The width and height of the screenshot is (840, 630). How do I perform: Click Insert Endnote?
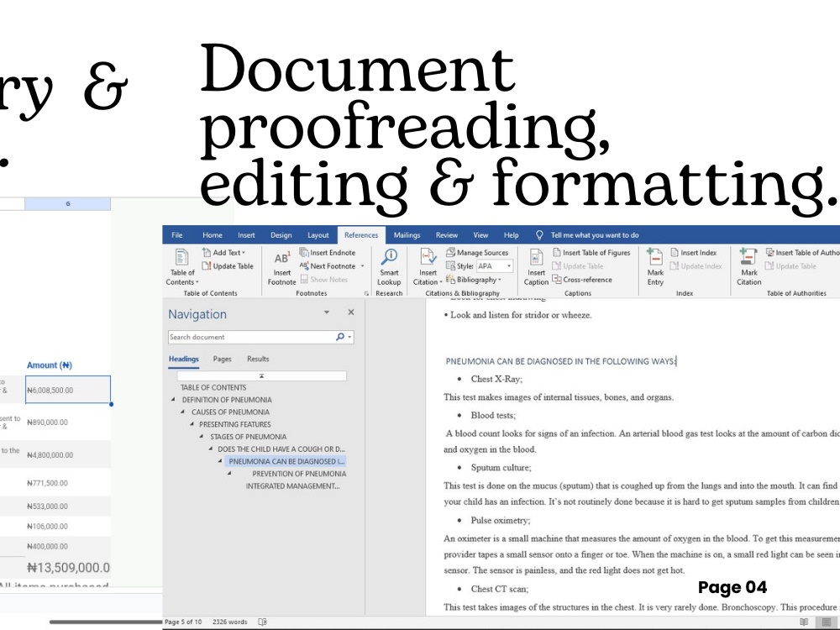328,252
